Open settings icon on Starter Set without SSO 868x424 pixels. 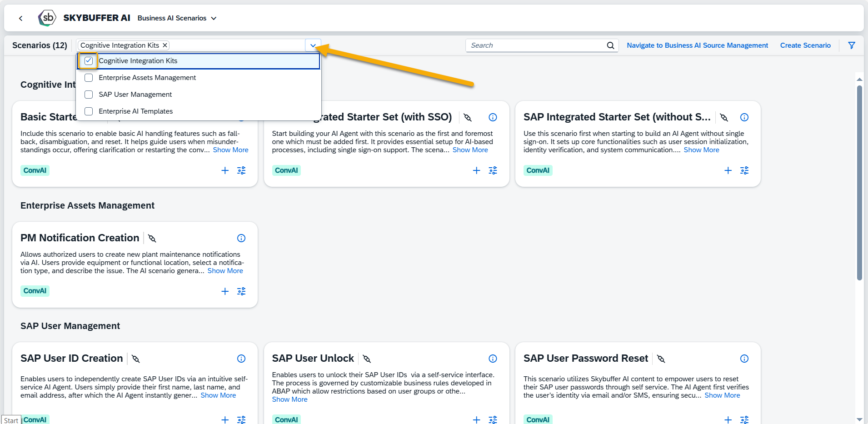744,170
